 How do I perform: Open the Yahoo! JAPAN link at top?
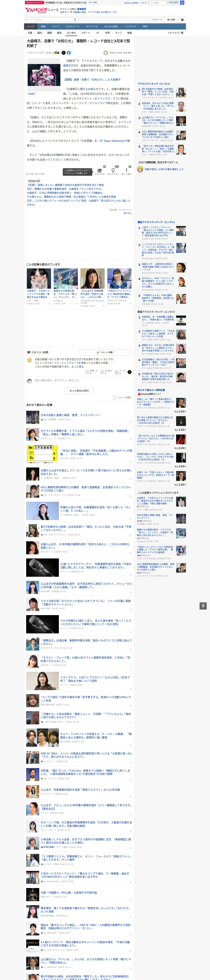pos(131,3)
